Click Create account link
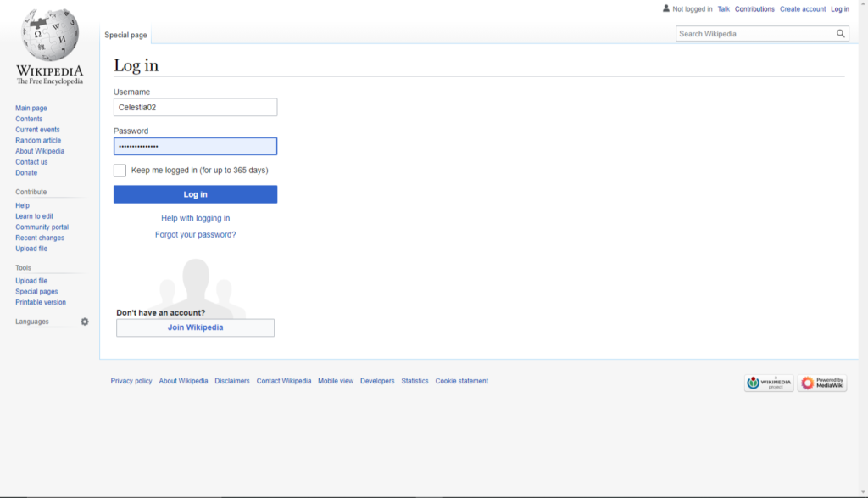 pyautogui.click(x=803, y=8)
